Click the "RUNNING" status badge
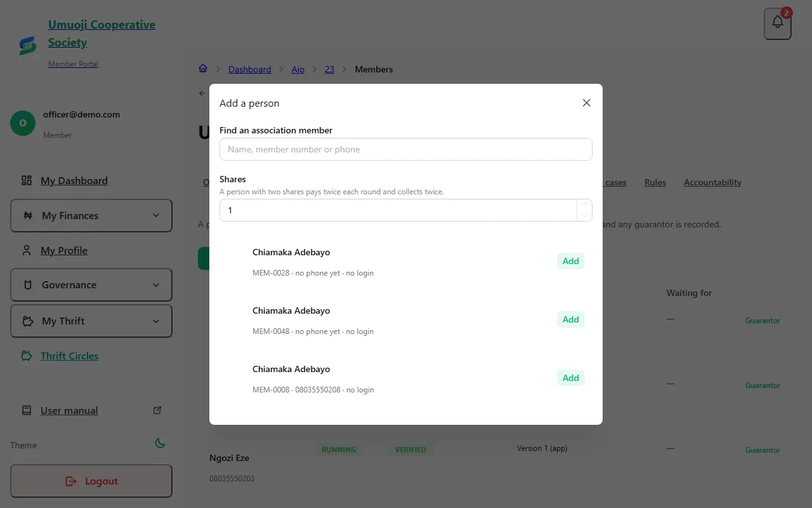 pos(339,450)
